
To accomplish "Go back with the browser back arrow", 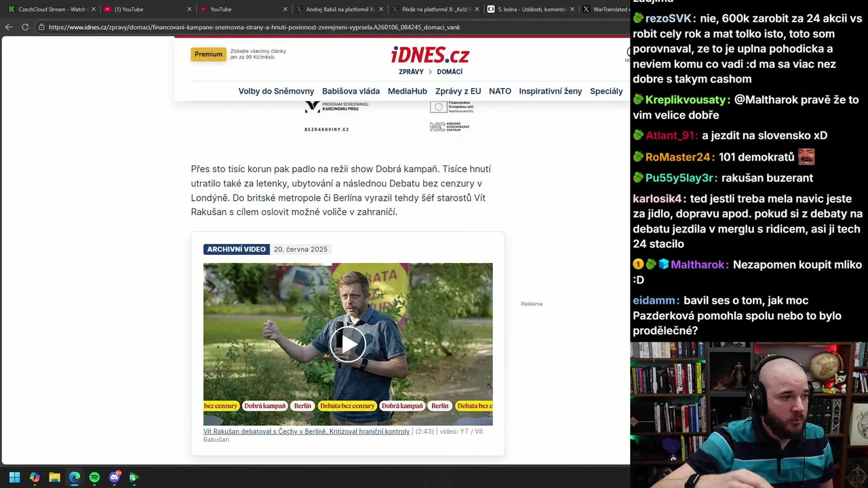I will pos(9,27).
